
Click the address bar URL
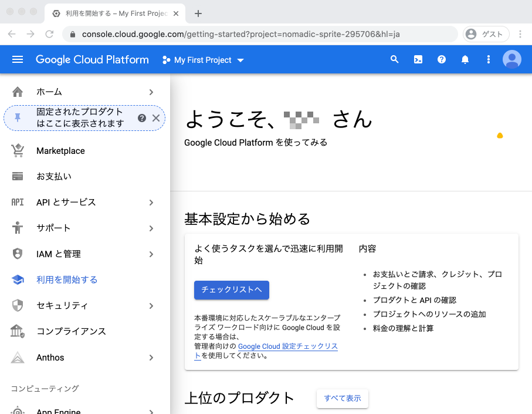(240, 34)
